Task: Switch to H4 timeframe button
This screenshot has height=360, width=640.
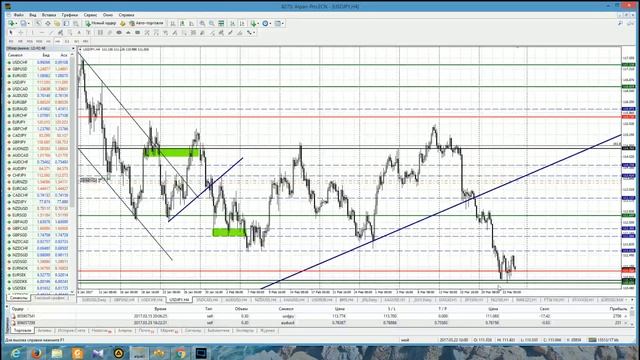Action: [x=58, y=41]
